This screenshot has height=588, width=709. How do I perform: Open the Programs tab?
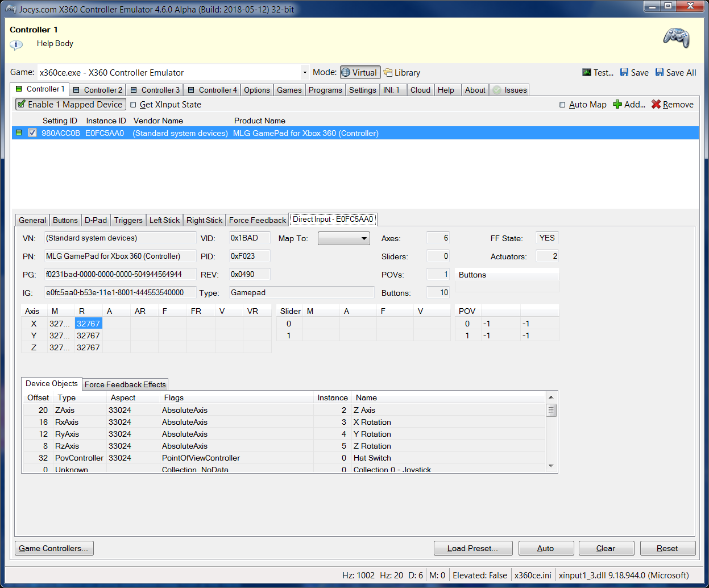(x=325, y=90)
